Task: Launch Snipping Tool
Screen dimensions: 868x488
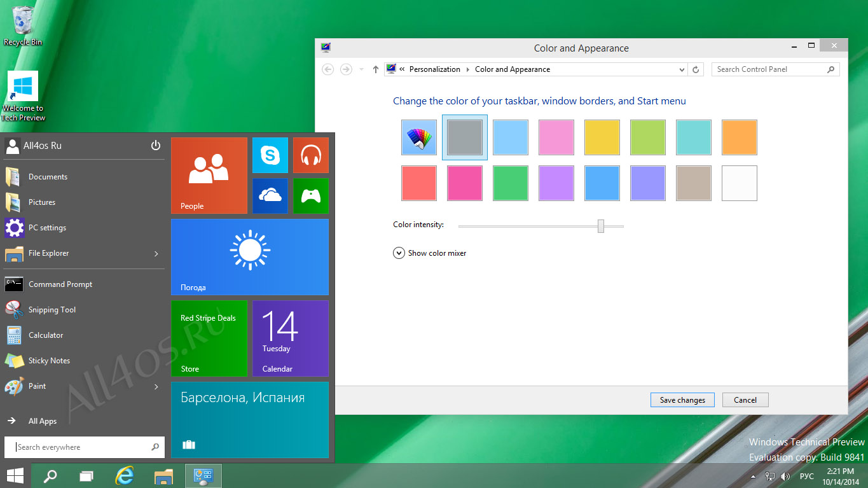Action: coord(83,310)
